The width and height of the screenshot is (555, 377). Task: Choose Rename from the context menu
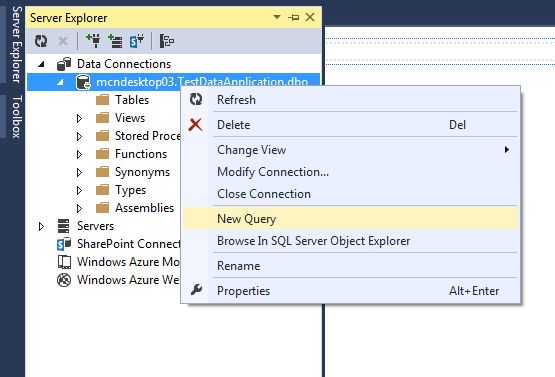350,266
